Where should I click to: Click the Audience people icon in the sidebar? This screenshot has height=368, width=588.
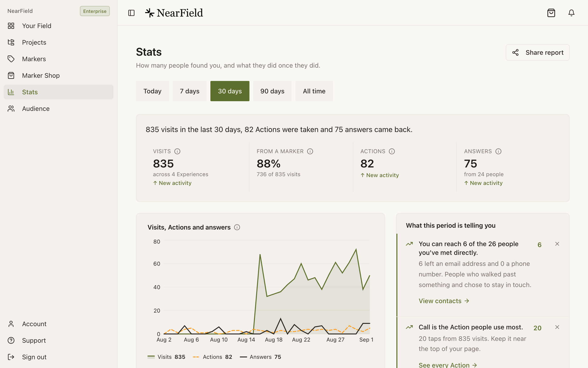point(11,109)
